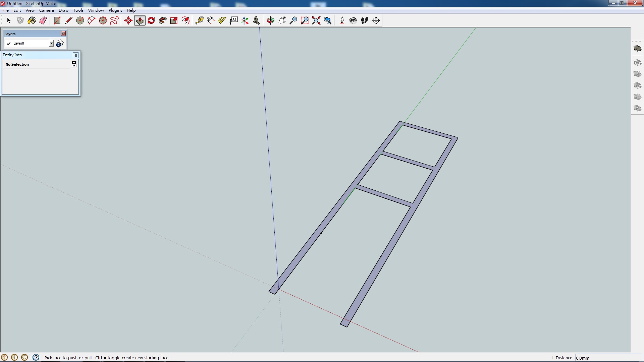This screenshot has height=362, width=644.
Task: Toggle the Layer0 checkmark
Action: pyautogui.click(x=9, y=43)
